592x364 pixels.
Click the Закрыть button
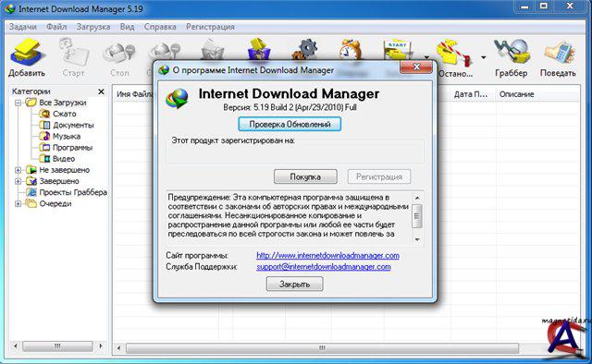(x=294, y=284)
